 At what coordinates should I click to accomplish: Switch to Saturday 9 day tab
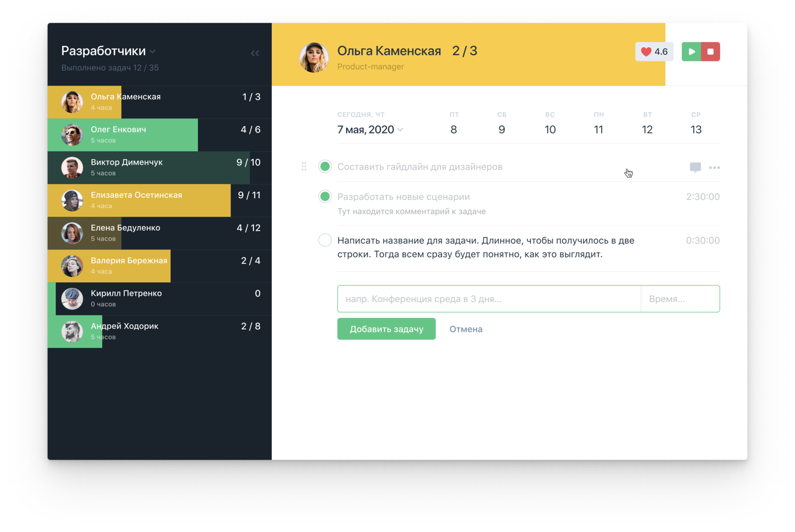pos(502,124)
